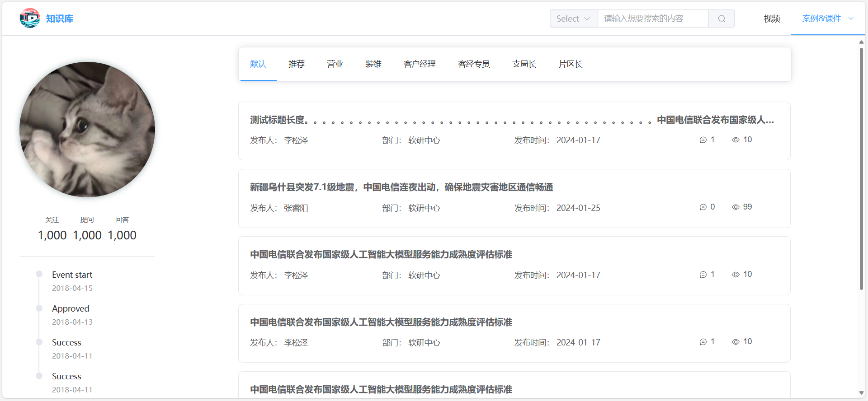
Task: Open the Select dropdown in search bar
Action: coord(573,19)
